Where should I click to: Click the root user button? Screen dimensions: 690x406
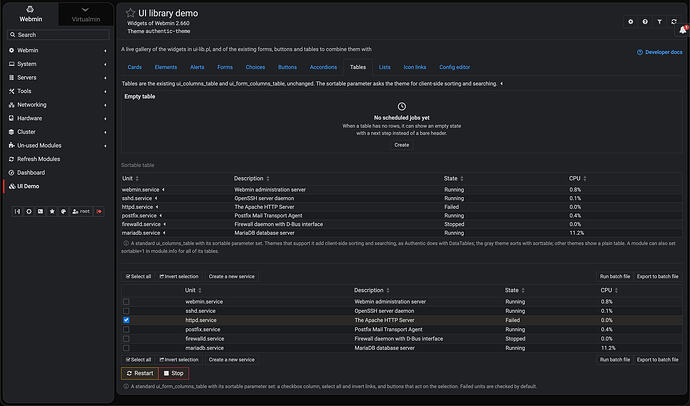[81, 212]
